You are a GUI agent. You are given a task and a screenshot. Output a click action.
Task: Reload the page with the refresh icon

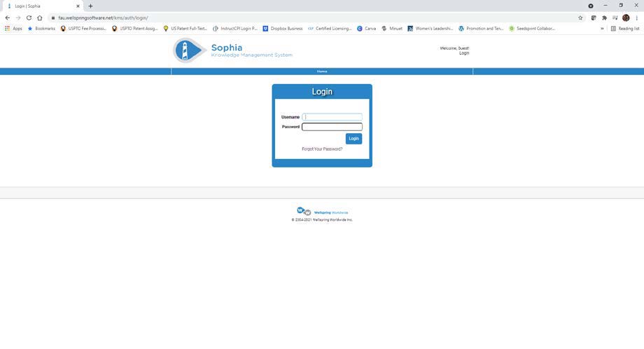click(x=29, y=18)
